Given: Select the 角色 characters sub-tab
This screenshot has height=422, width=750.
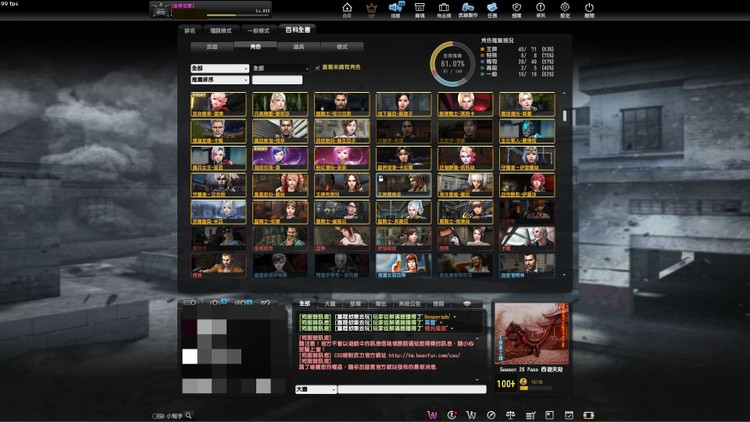Looking at the screenshot, I should tap(255, 46).
